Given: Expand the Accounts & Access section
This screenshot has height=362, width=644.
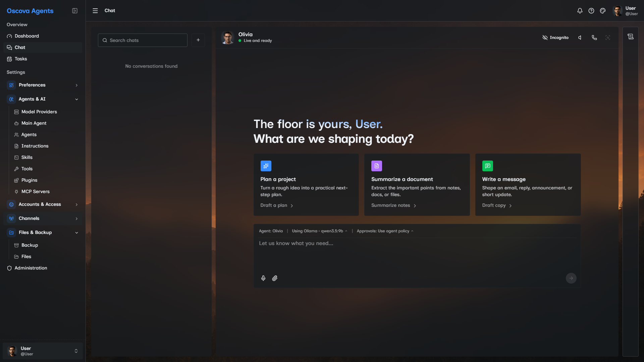Looking at the screenshot, I should (x=43, y=204).
